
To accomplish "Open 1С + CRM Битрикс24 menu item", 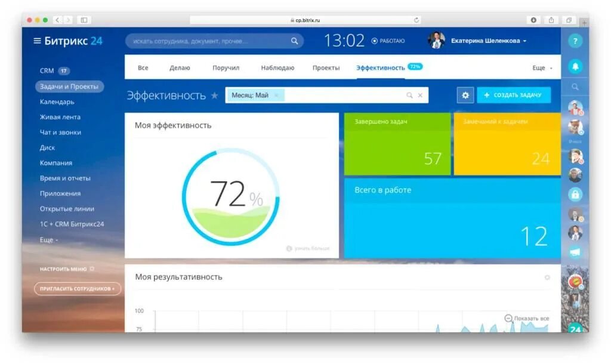I will [72, 224].
